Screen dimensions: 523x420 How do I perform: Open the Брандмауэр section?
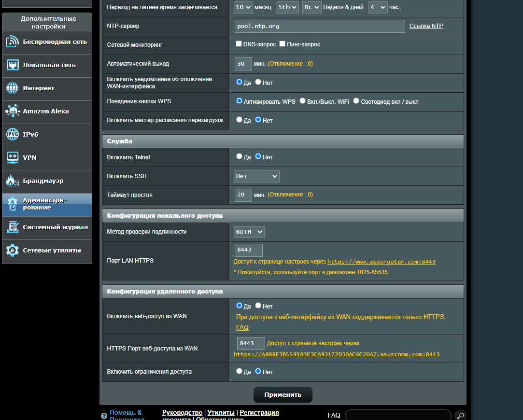(47, 182)
